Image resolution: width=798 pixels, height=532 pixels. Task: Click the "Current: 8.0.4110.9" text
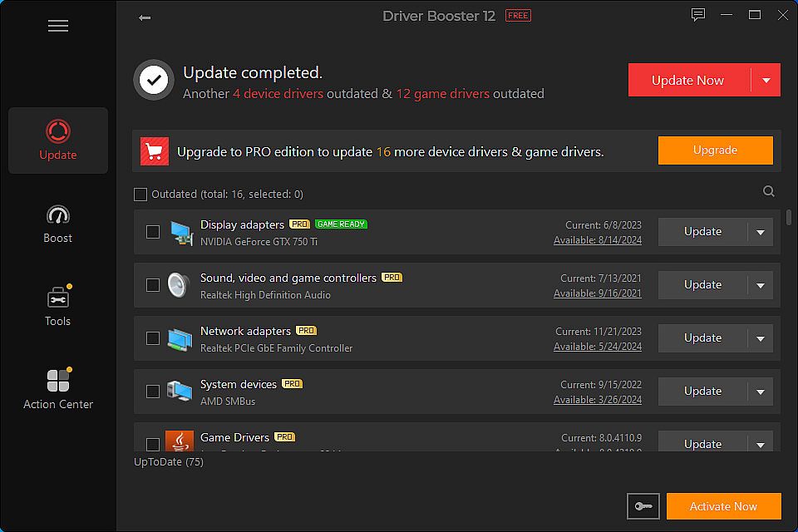[602, 438]
